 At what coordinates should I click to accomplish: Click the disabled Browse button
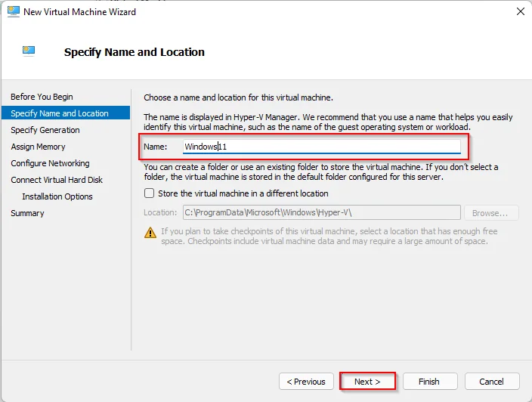[491, 213]
